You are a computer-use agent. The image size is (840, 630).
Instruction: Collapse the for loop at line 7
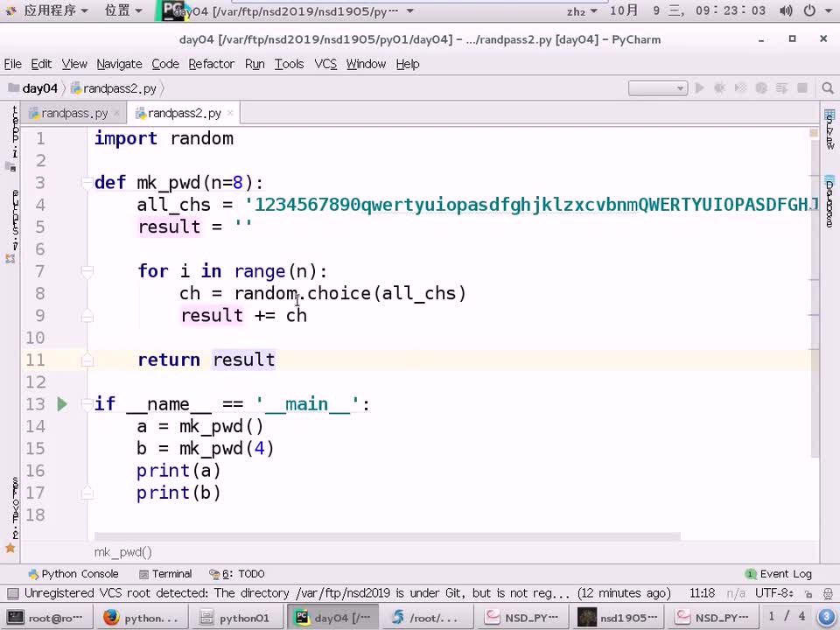coord(87,271)
